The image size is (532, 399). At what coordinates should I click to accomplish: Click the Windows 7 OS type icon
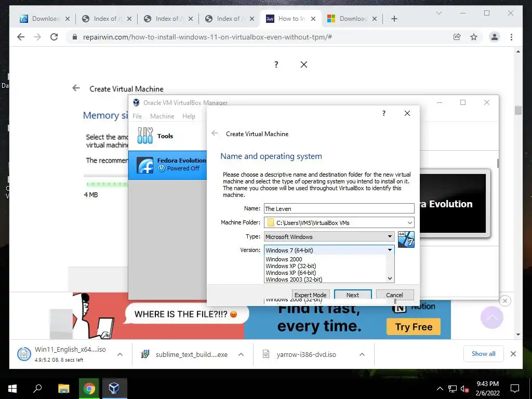(406, 239)
